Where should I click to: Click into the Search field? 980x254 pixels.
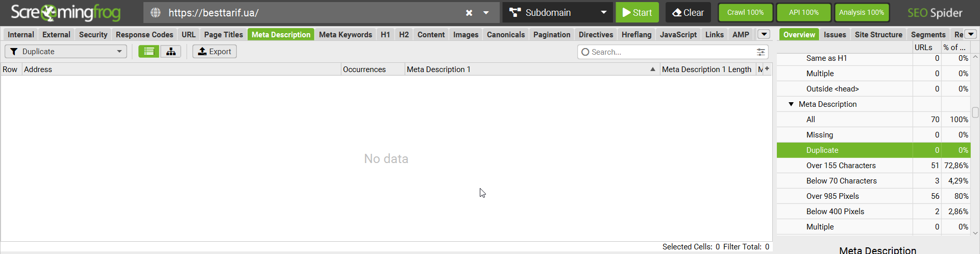[x=669, y=52]
